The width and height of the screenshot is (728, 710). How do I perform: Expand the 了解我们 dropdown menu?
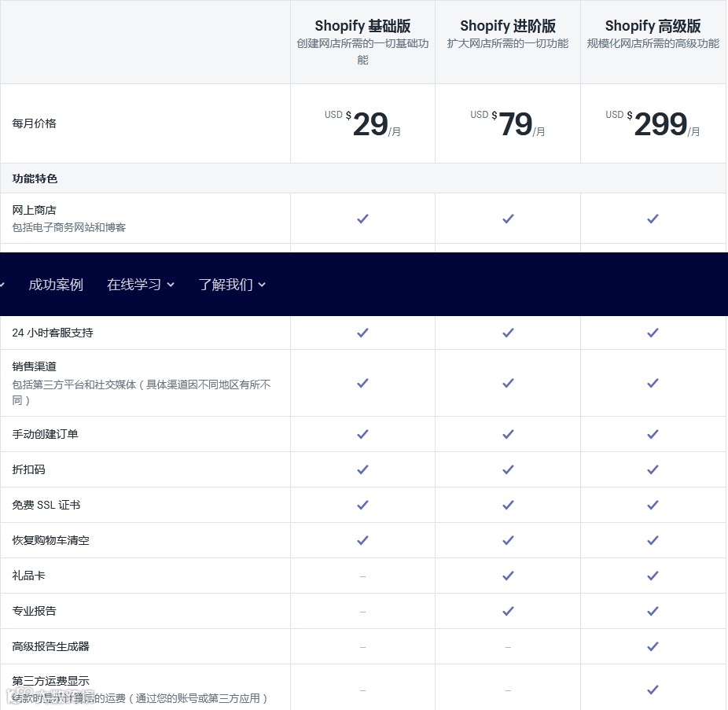232,284
